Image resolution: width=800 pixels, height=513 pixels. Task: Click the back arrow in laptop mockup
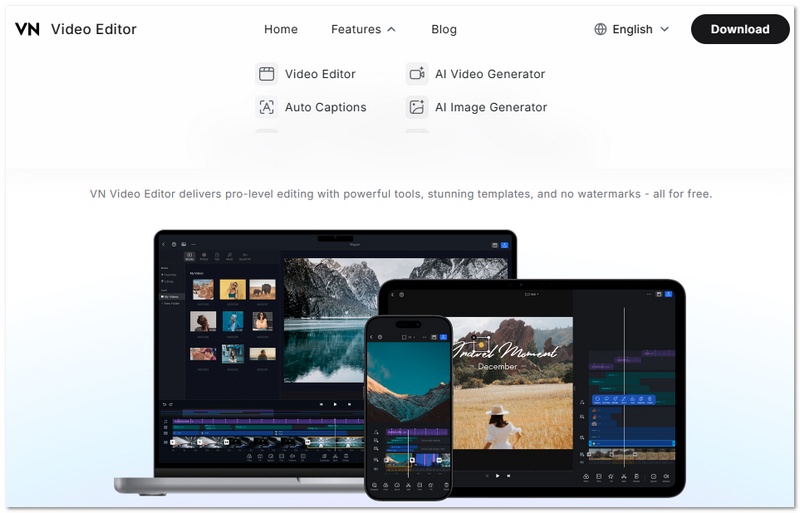tap(164, 245)
